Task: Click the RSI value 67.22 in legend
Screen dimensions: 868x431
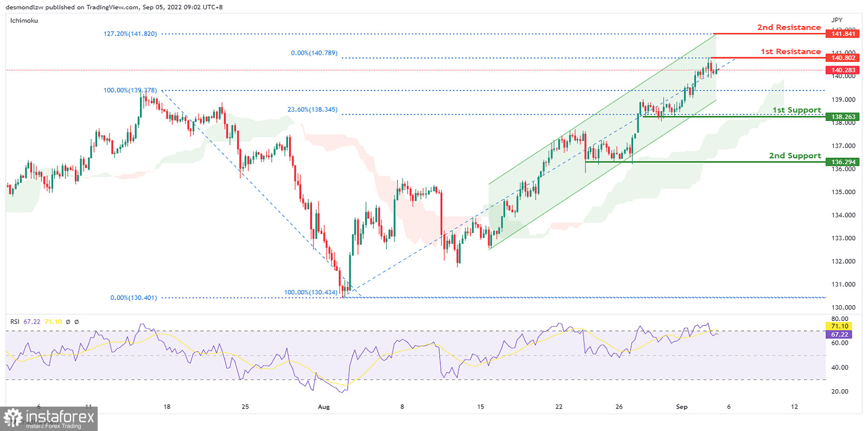Action: [32, 321]
